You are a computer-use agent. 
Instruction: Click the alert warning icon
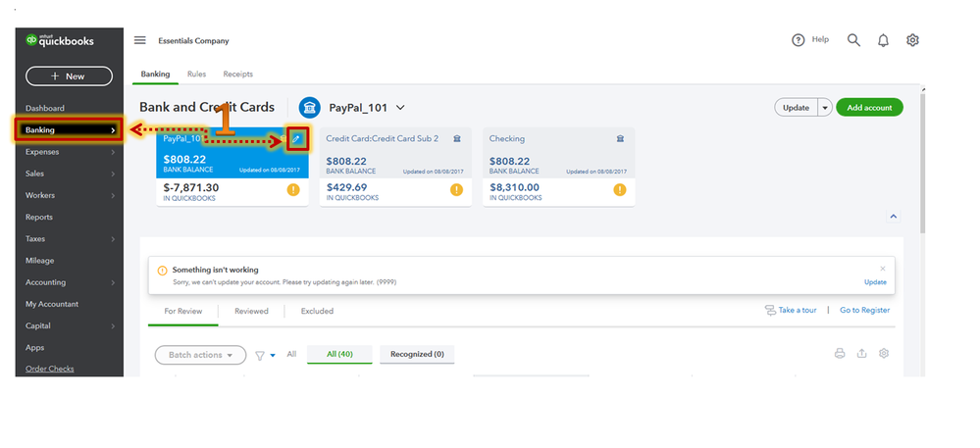tap(163, 271)
